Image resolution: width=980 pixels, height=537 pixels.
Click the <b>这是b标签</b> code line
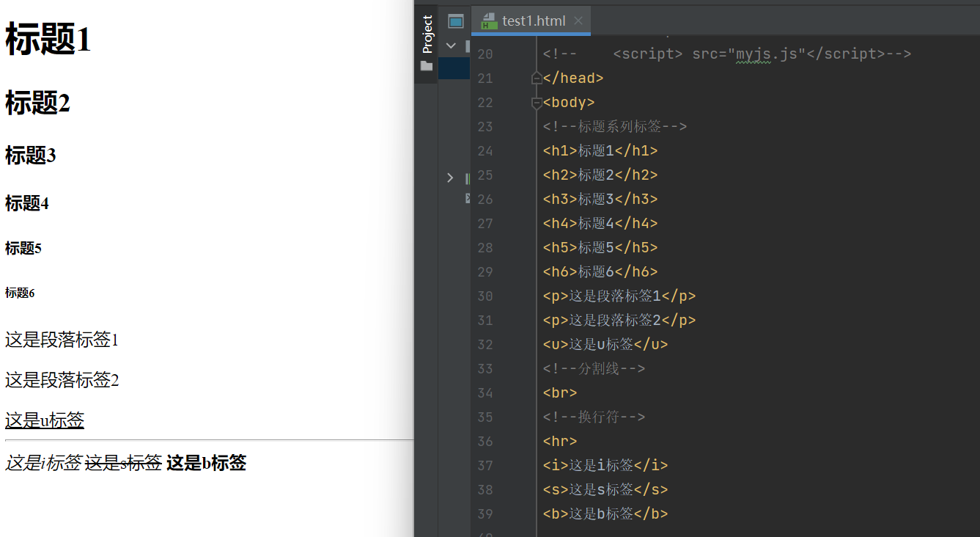605,514
